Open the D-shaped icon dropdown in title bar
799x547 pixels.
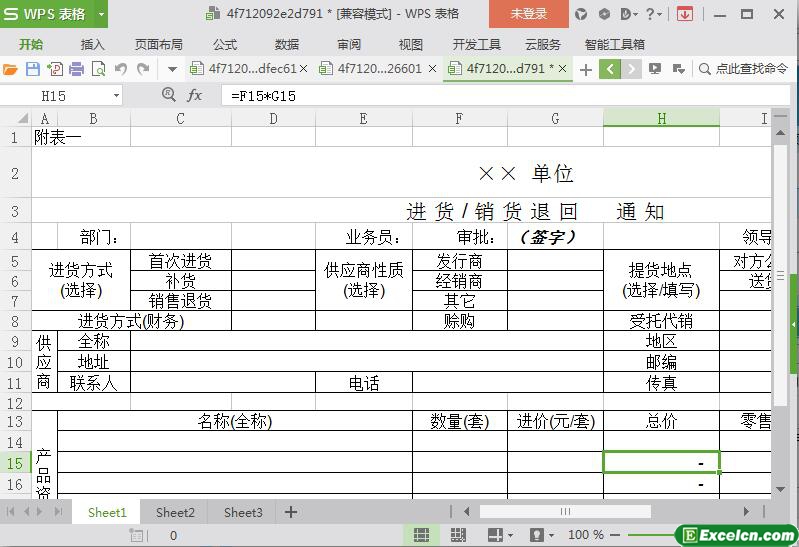[629, 14]
